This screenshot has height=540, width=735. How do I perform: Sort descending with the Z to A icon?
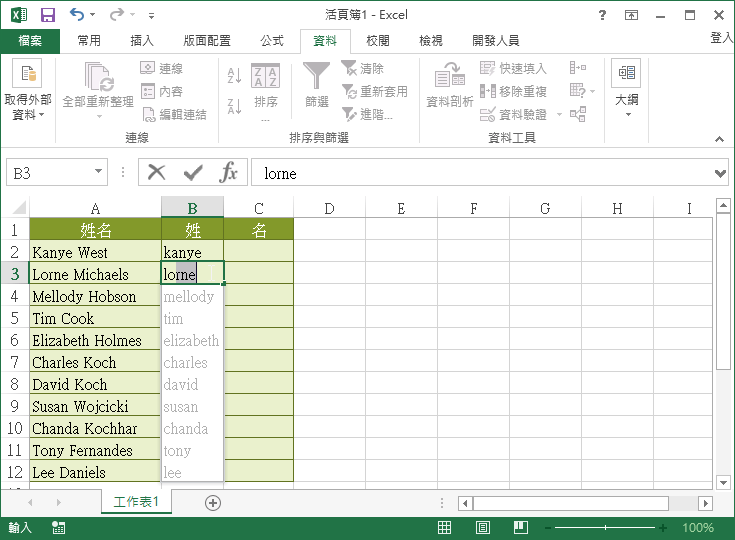pyautogui.click(x=234, y=106)
